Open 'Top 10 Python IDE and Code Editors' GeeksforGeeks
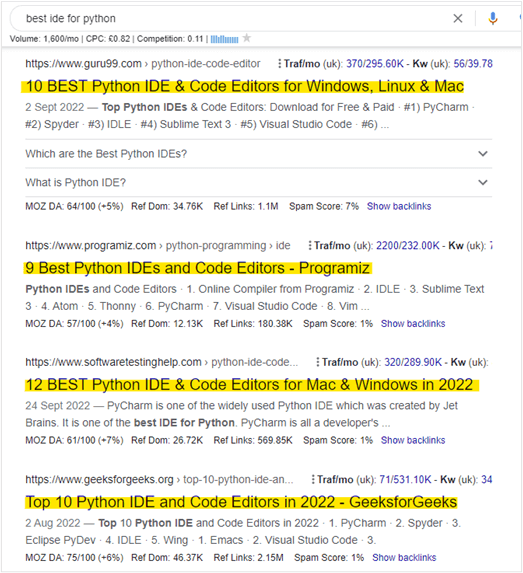This screenshot has width=523, height=573. (x=241, y=502)
